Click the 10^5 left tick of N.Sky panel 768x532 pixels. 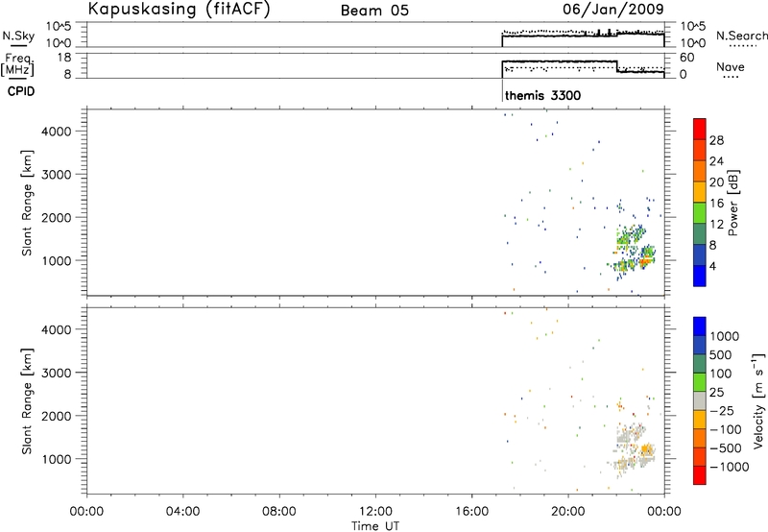click(59, 26)
